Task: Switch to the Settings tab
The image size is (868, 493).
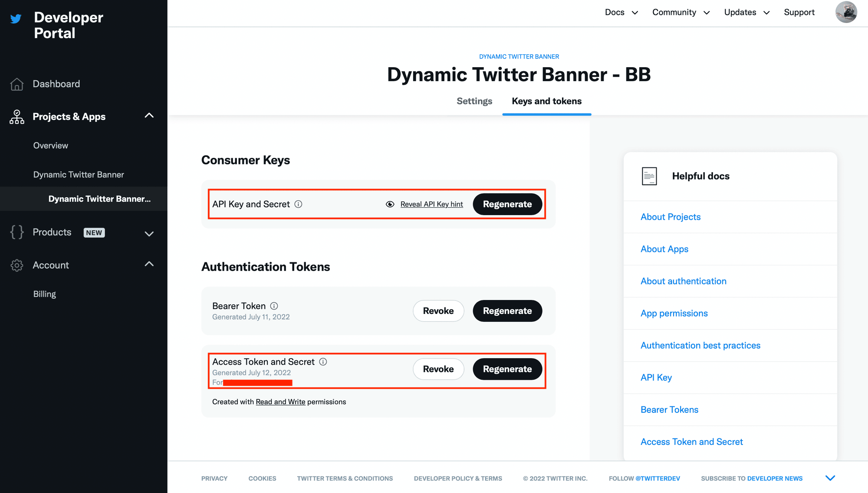Action: tap(474, 101)
